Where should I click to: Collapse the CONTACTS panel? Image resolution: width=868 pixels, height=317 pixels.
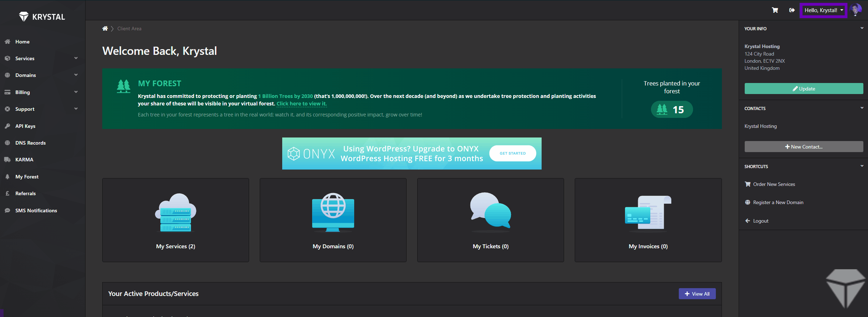tap(862, 108)
